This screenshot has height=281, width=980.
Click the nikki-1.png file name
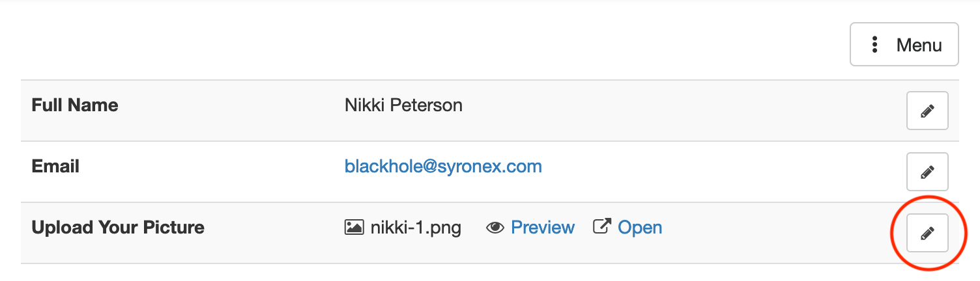(x=416, y=228)
